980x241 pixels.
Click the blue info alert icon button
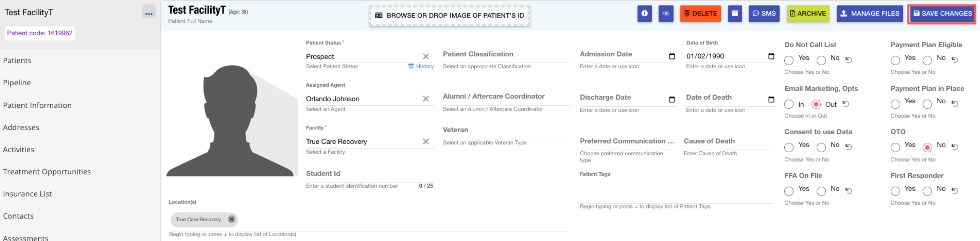click(x=644, y=14)
